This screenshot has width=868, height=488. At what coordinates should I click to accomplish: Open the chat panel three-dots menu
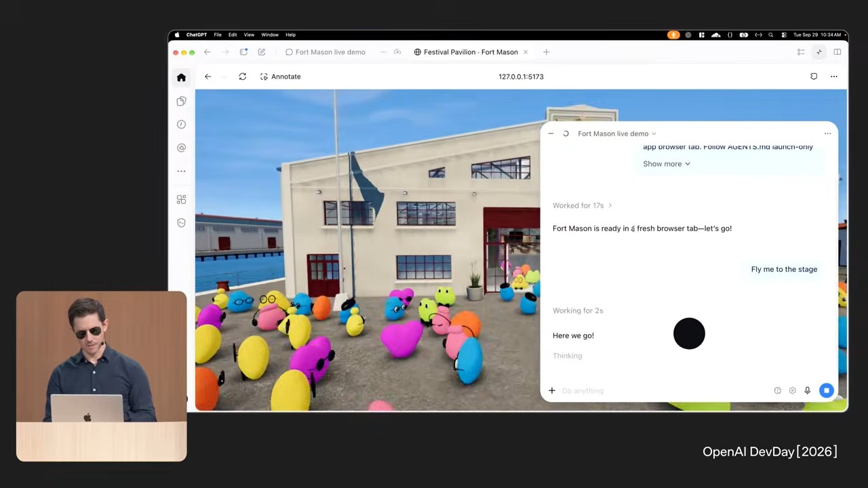pyautogui.click(x=827, y=134)
